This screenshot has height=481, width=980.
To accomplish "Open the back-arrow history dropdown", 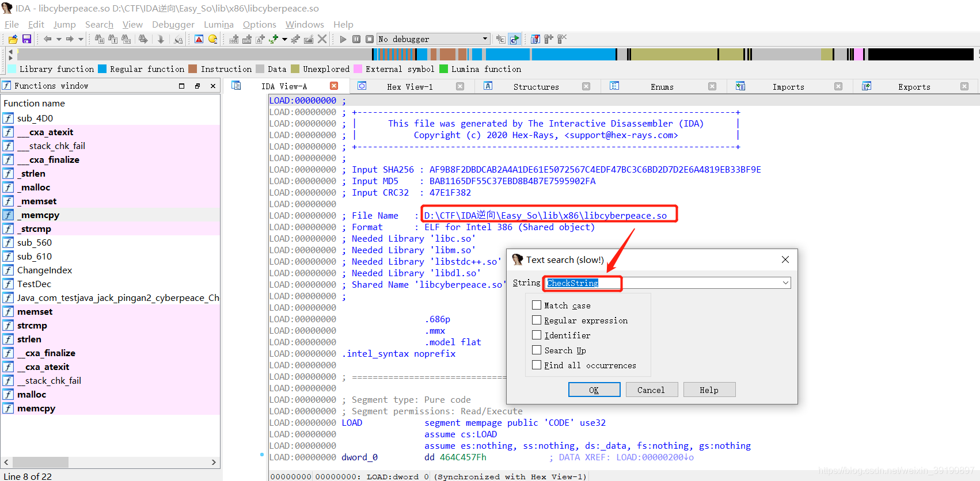I will (x=58, y=39).
